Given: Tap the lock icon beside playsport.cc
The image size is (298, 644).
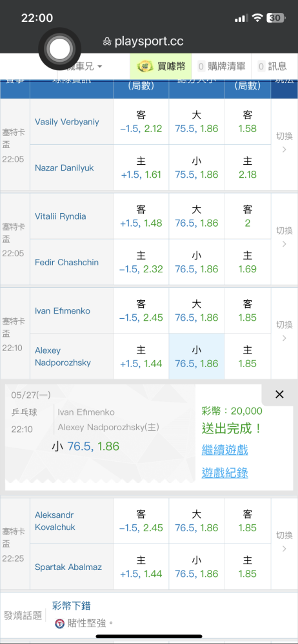Looking at the screenshot, I should coord(107,42).
